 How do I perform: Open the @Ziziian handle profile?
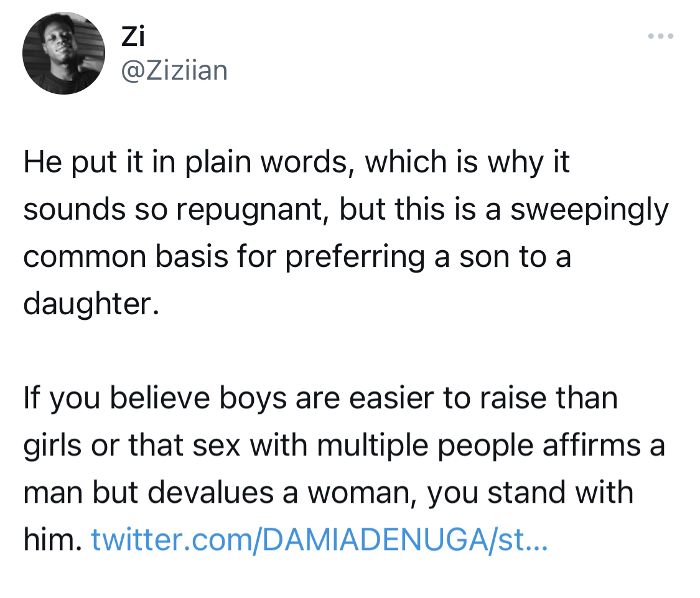[175, 70]
